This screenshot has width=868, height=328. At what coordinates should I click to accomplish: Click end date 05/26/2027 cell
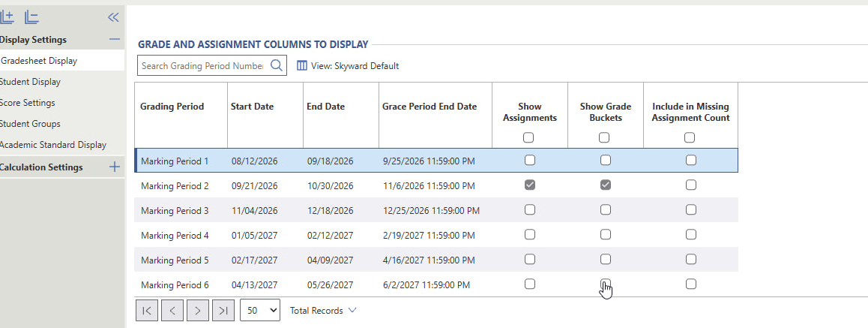(331, 284)
